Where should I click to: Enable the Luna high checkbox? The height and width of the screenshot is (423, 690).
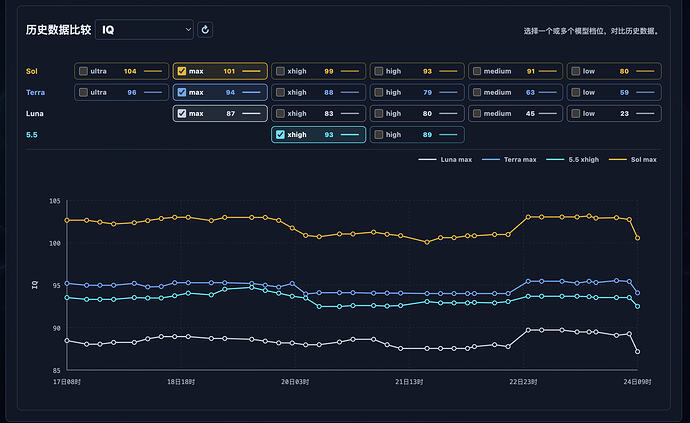click(379, 114)
